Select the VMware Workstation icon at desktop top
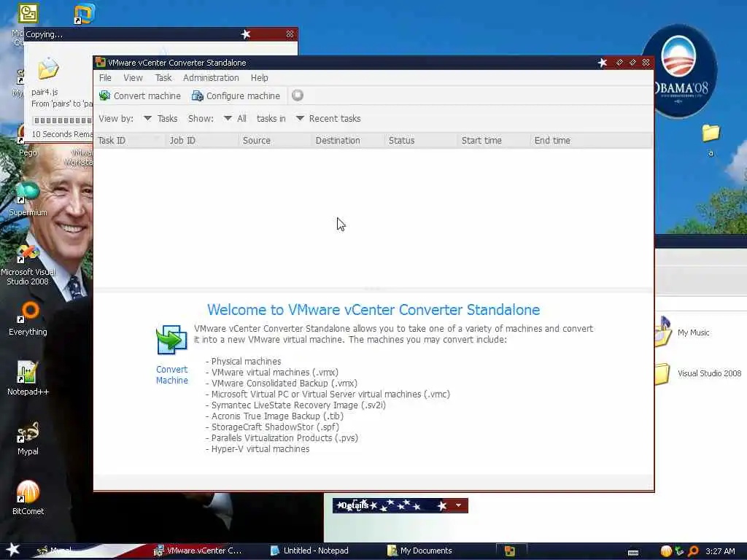This screenshot has width=747, height=560. [x=85, y=13]
